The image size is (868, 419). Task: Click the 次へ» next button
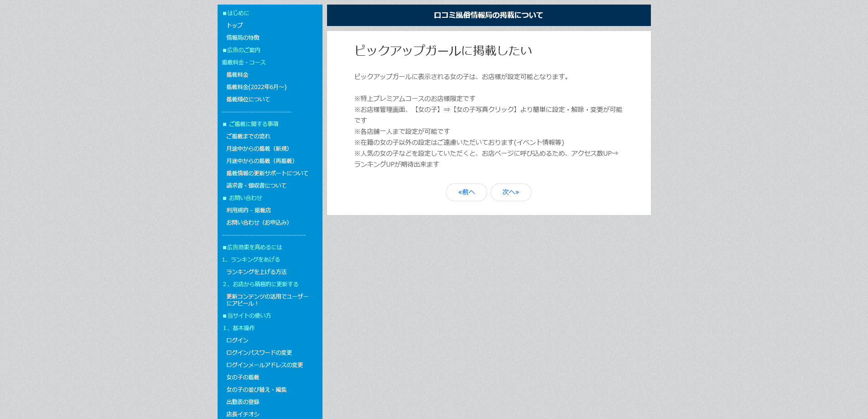tap(511, 192)
